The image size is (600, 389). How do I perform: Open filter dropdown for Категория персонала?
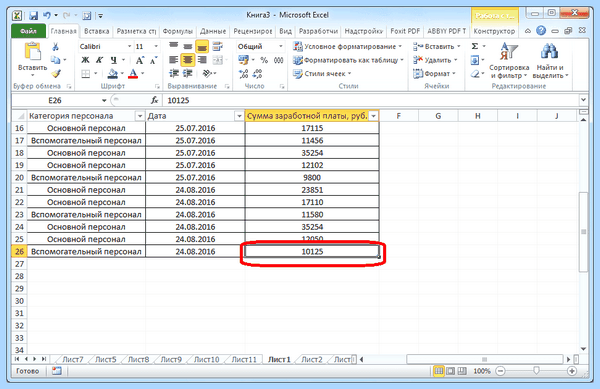tap(140, 116)
